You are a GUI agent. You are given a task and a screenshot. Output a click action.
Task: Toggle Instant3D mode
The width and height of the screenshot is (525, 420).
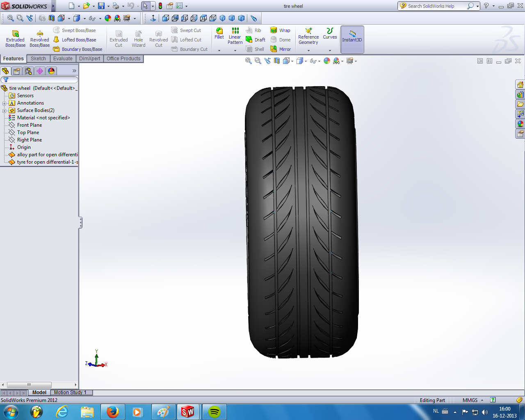tap(352, 39)
